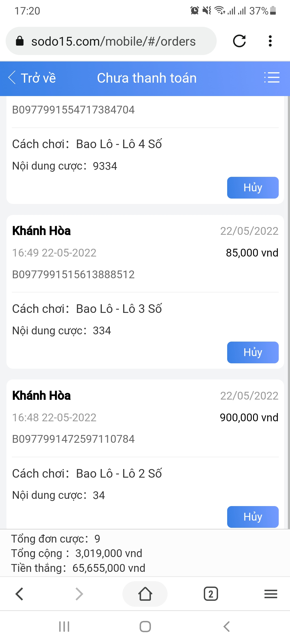
Task: Focus the sodo15.com address bar
Action: (113, 41)
